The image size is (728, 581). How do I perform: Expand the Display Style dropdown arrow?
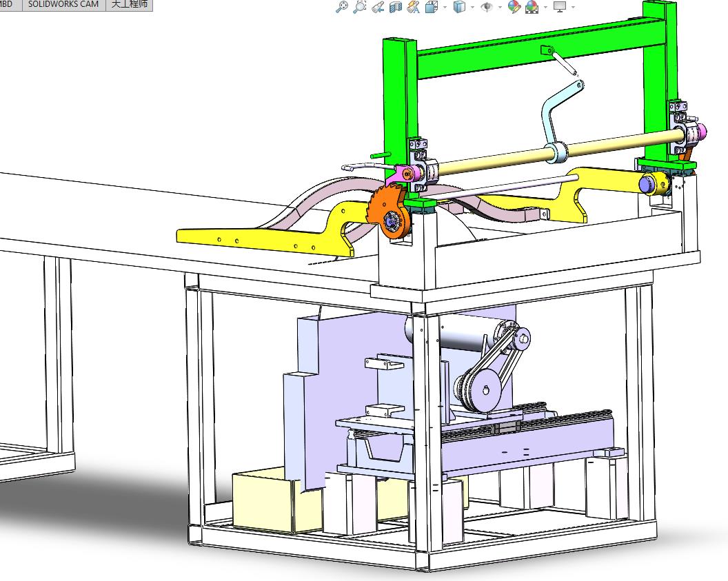472,8
